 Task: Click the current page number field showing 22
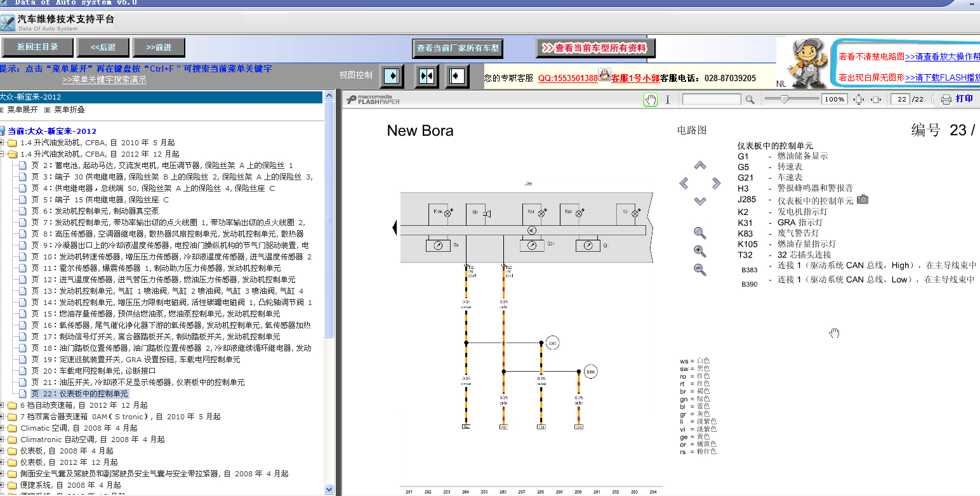(900, 100)
